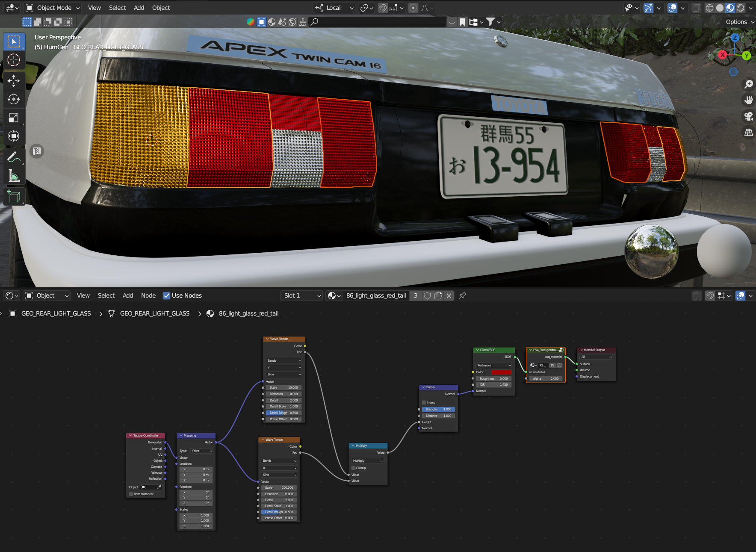Open the material browse dropdown
756x552 pixels.
(334, 295)
